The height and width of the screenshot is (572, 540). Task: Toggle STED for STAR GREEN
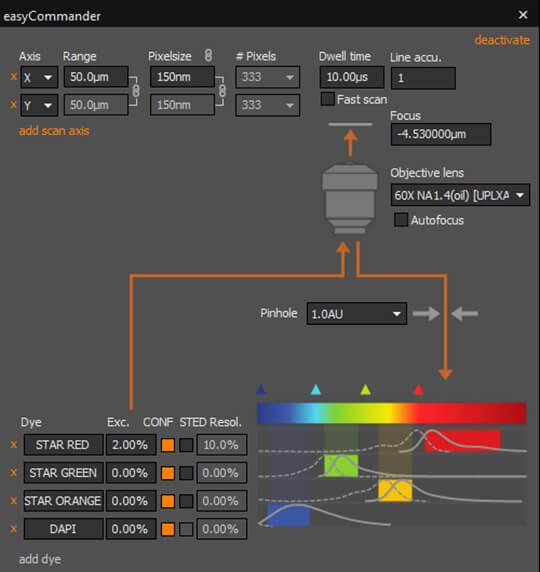click(x=186, y=473)
